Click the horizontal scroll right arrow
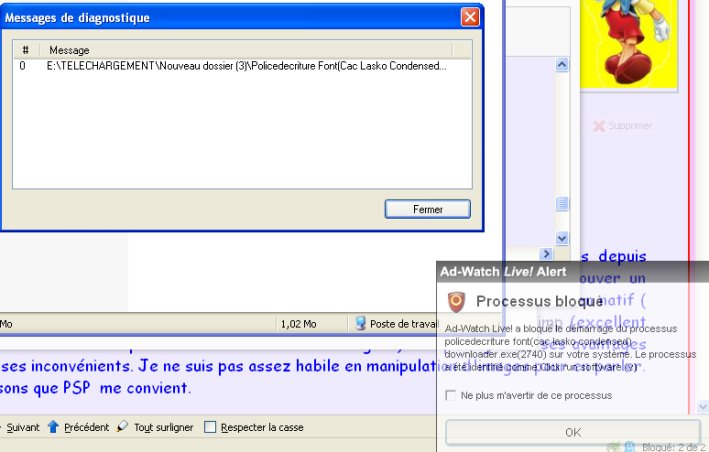709x452 pixels. tap(546, 254)
